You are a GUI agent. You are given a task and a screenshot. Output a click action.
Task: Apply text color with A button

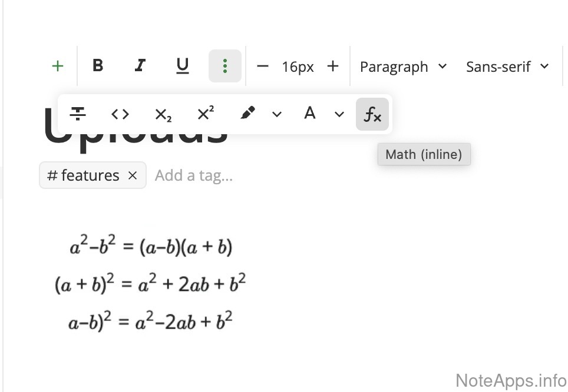(x=310, y=114)
